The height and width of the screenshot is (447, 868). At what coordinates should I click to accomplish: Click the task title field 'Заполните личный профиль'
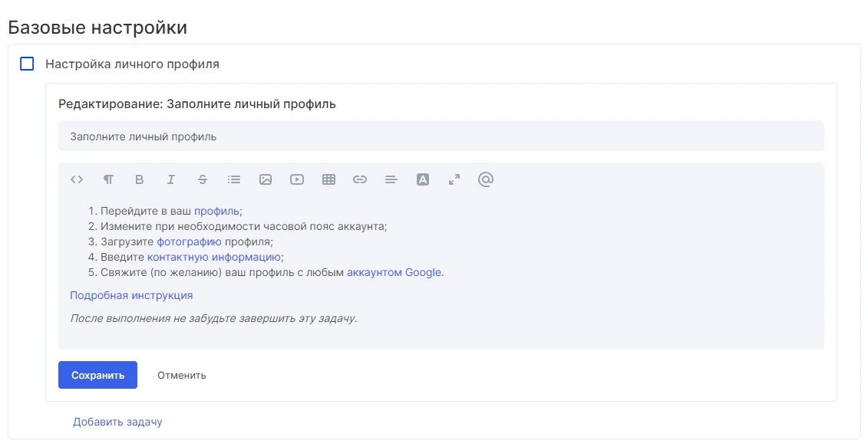[x=441, y=136]
